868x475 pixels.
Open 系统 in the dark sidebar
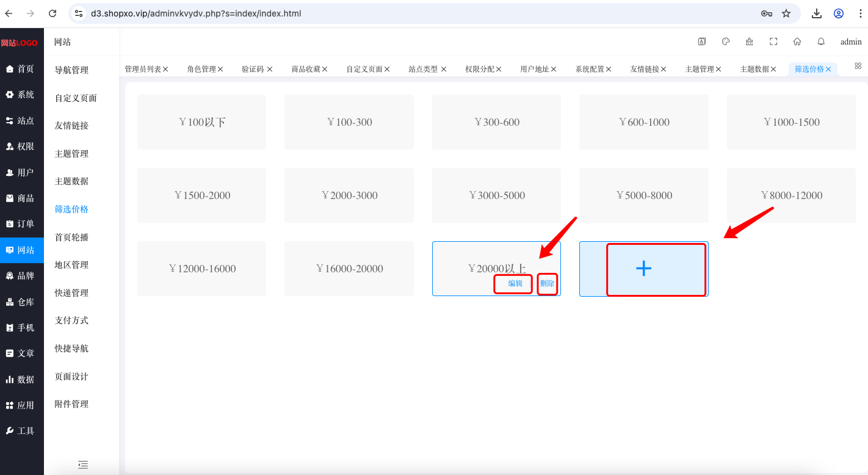coord(22,95)
